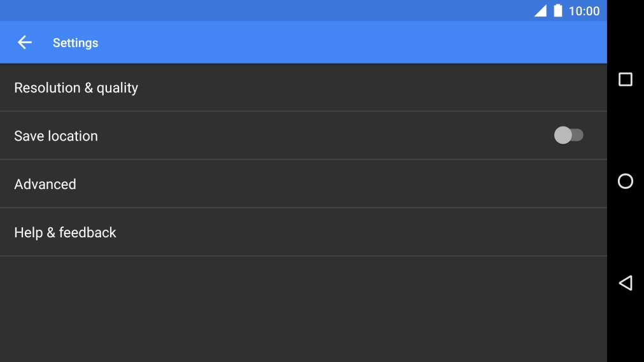Tap the 10:00 clock in status bar
The image size is (644, 362).
(584, 11)
